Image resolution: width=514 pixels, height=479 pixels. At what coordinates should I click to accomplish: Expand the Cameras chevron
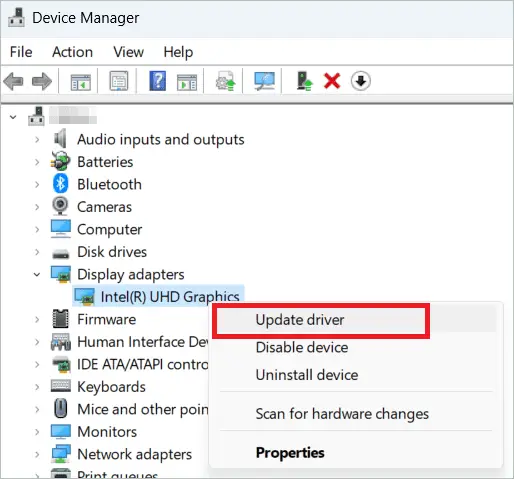pyautogui.click(x=37, y=207)
